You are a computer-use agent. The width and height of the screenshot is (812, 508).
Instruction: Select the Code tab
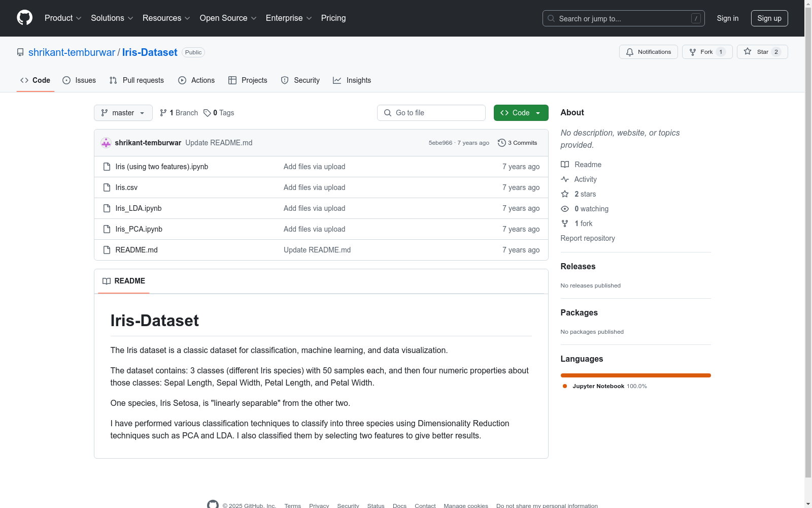tap(36, 80)
